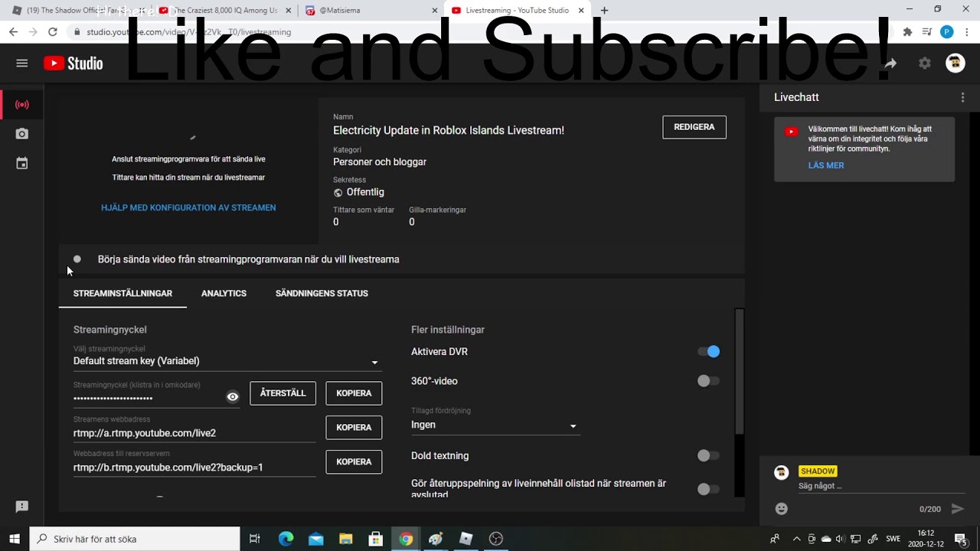Copy the stream key with Kopiera
This screenshot has width=980, height=551.
coord(354,393)
